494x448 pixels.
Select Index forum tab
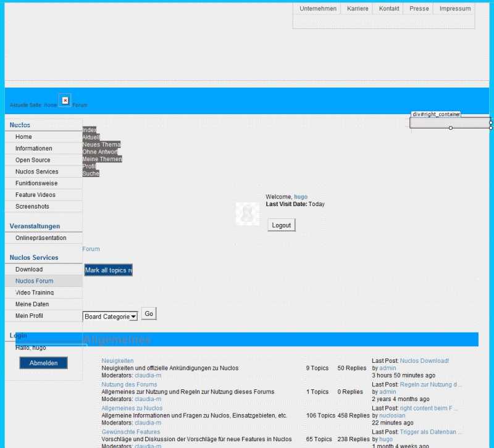tap(90, 130)
